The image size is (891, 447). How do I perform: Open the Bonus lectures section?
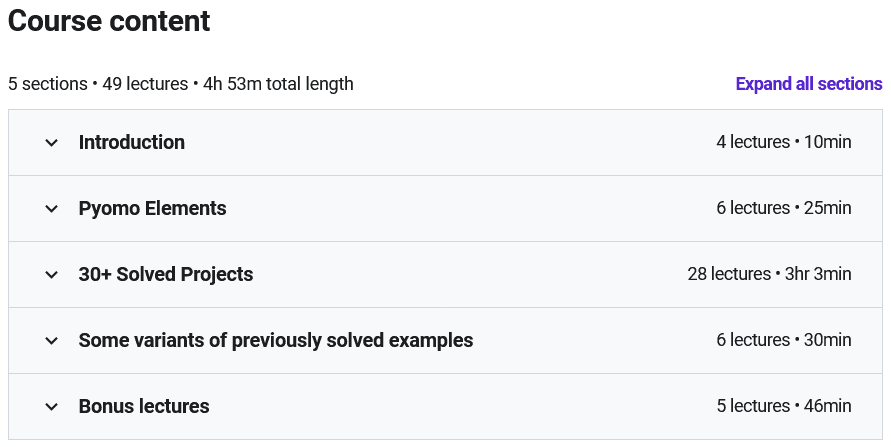pyautogui.click(x=144, y=406)
